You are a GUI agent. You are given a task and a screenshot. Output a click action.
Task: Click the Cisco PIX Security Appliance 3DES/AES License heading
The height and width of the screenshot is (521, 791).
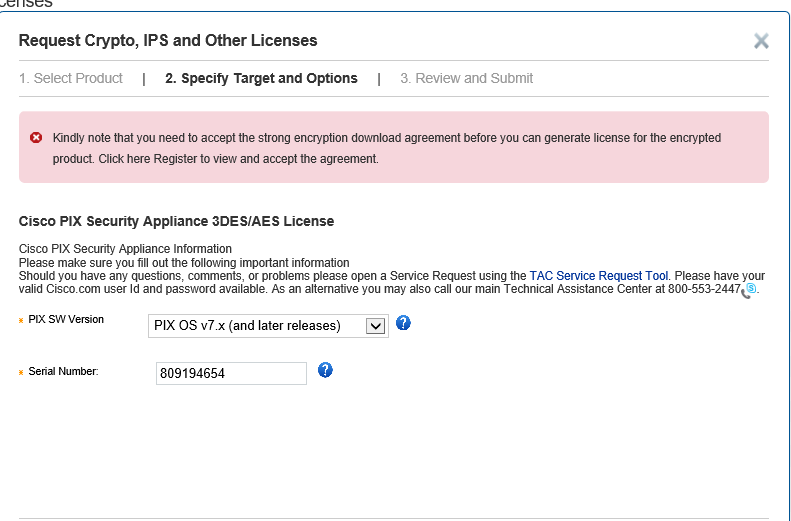176,221
